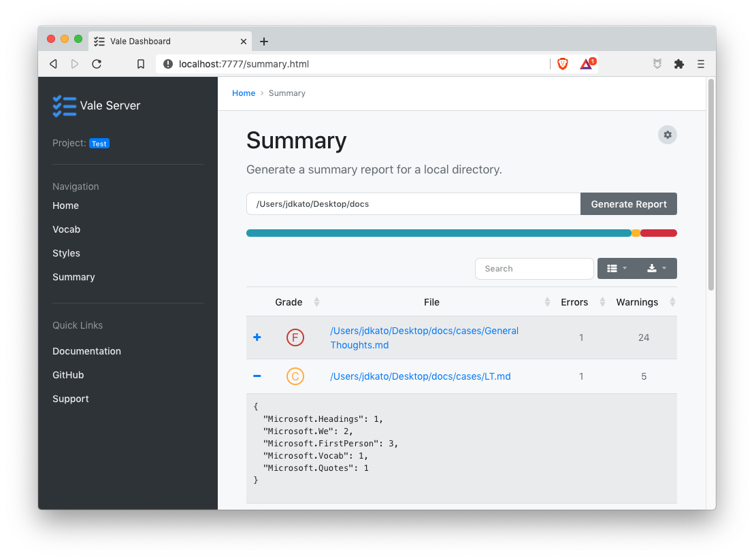Click the F grade badge
754x560 pixels.
click(x=295, y=337)
